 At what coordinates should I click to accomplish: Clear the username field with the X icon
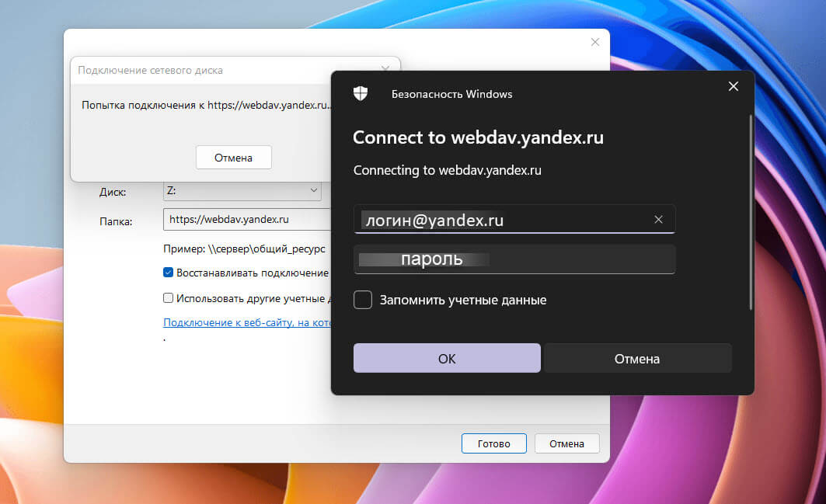pos(658,220)
